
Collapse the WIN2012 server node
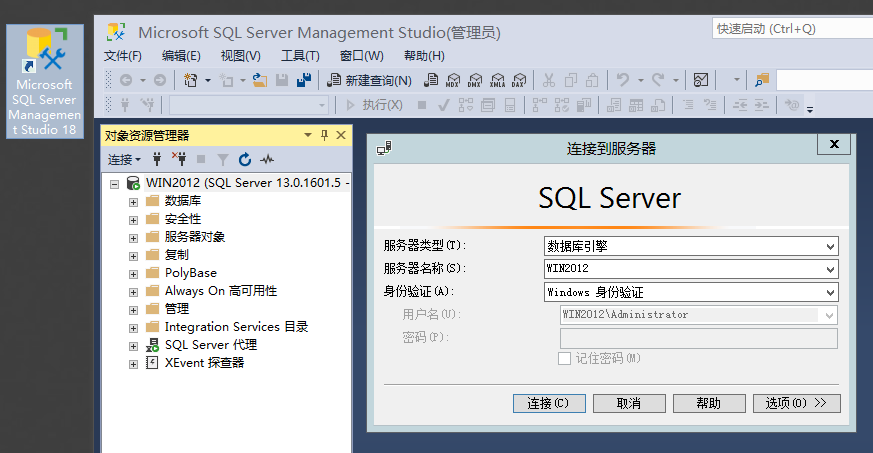[x=115, y=184]
